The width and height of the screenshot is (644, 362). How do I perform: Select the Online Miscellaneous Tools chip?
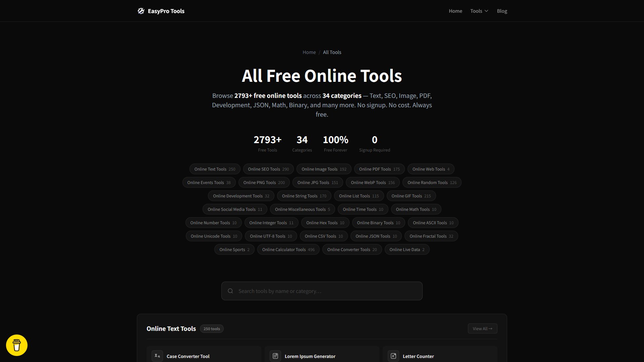(303, 209)
